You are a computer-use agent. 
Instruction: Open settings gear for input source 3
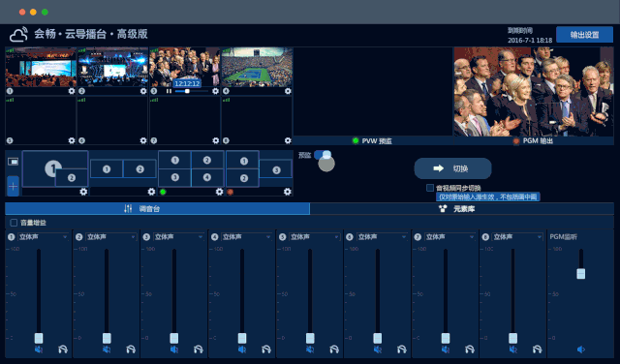215,91
